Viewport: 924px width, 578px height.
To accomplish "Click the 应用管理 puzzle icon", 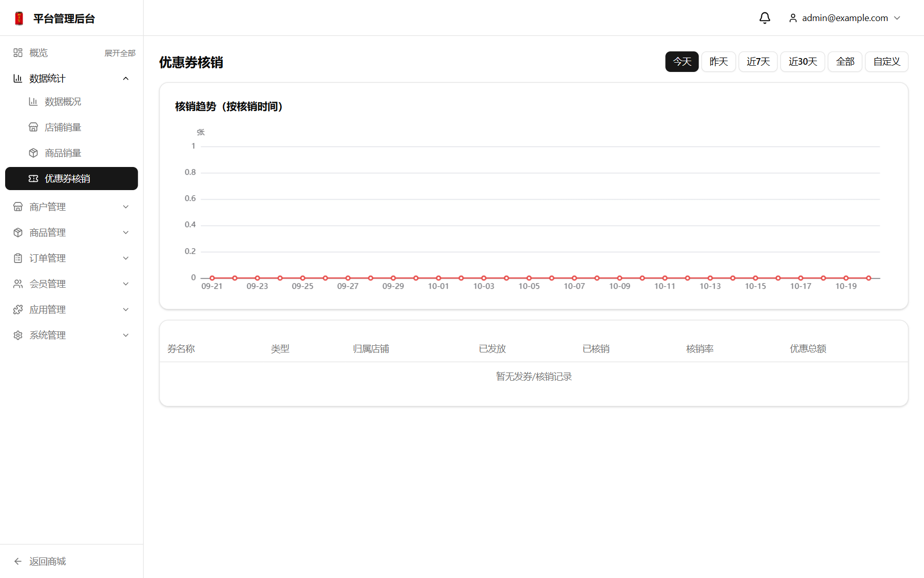I will [x=18, y=309].
